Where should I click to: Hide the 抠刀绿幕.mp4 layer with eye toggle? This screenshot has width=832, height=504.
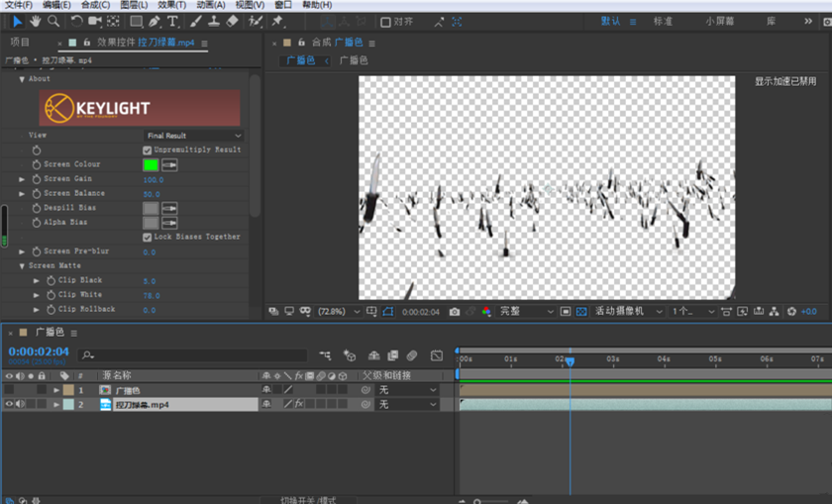click(9, 404)
